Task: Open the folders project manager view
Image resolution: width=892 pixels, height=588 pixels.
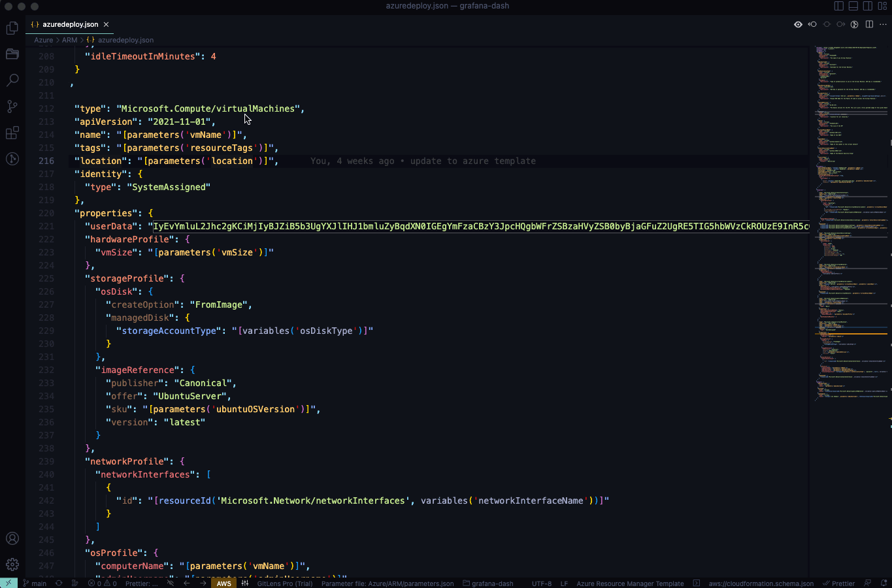Action: click(x=12, y=54)
